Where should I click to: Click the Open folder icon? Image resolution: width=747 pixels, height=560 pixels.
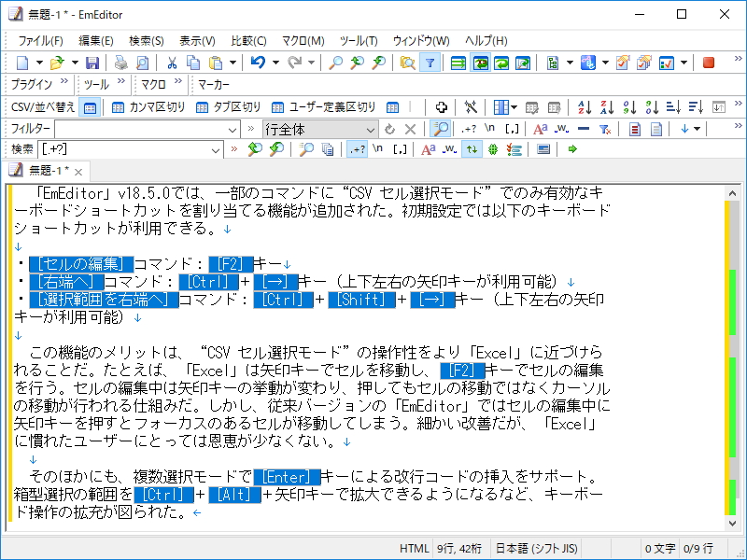(x=57, y=63)
